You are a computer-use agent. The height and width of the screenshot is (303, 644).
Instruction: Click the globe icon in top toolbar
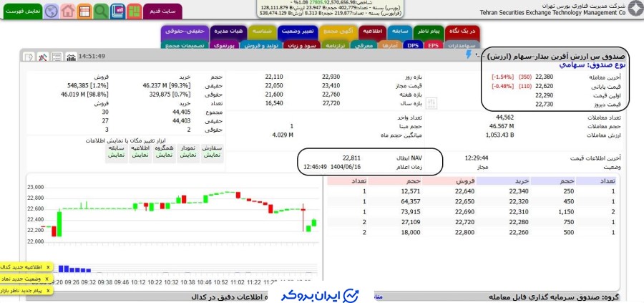tap(52, 11)
